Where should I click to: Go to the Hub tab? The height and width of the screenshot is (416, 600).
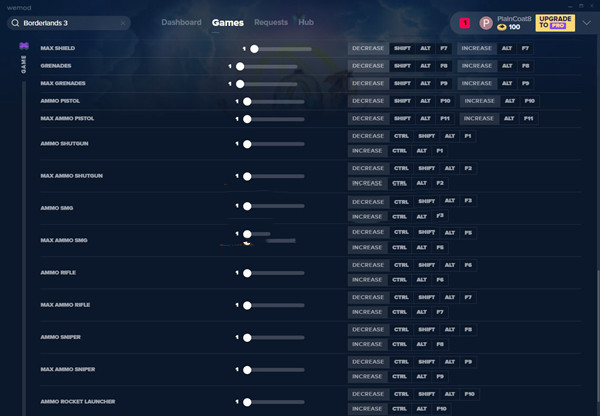[x=306, y=22]
